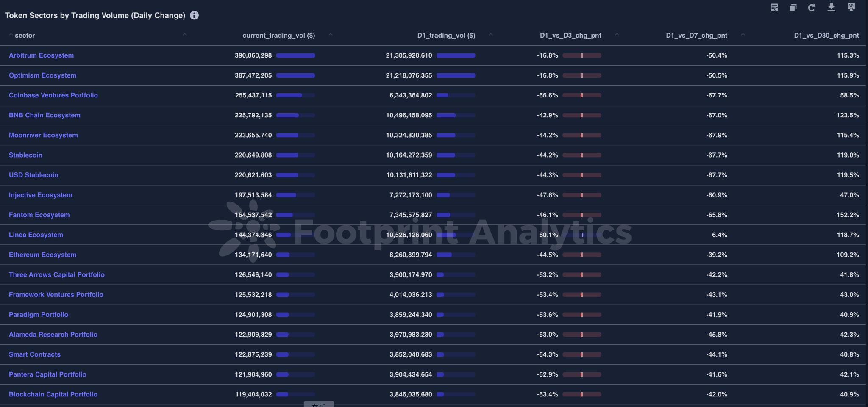This screenshot has width=868, height=407.
Task: Click the sort caret left of sector
Action: point(11,35)
